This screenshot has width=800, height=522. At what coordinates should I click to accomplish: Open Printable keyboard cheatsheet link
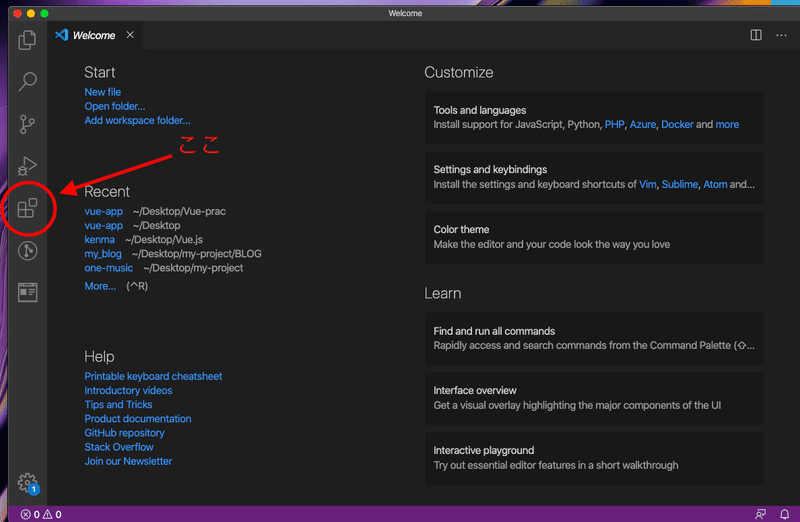(x=153, y=377)
